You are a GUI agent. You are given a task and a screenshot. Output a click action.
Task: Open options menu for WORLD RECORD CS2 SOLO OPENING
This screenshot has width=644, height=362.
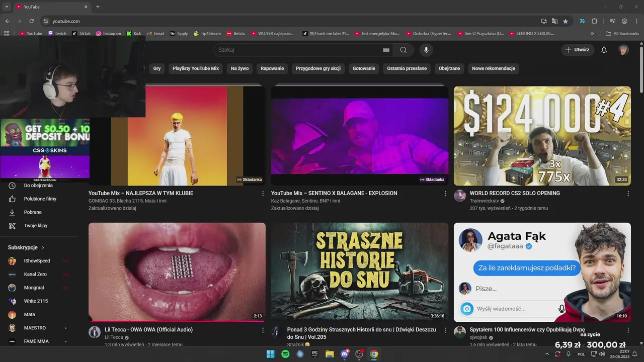point(628,194)
